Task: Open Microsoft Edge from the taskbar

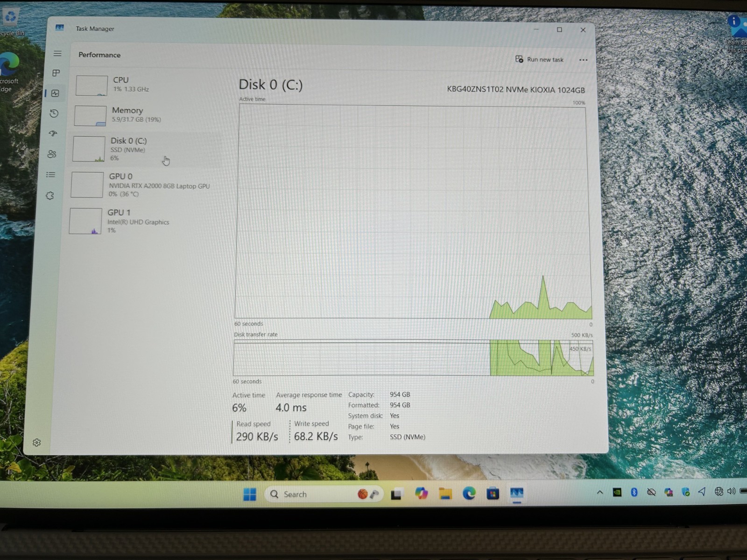Action: [469, 493]
